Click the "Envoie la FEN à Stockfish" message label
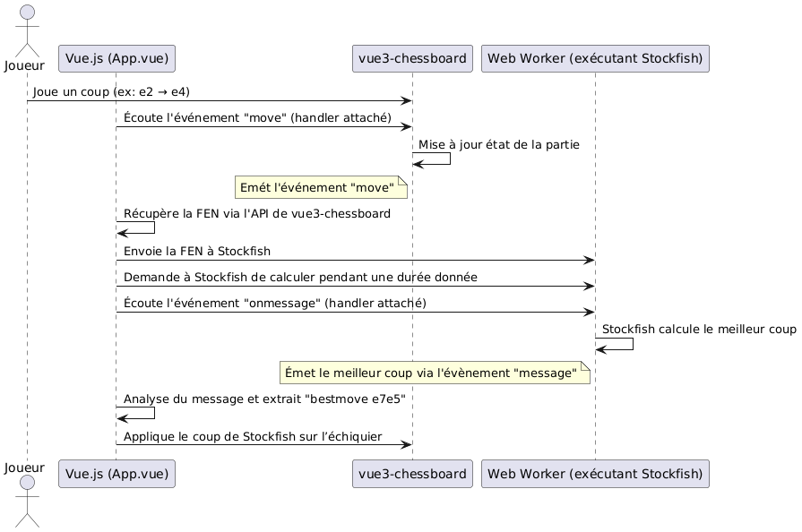 tap(197, 251)
